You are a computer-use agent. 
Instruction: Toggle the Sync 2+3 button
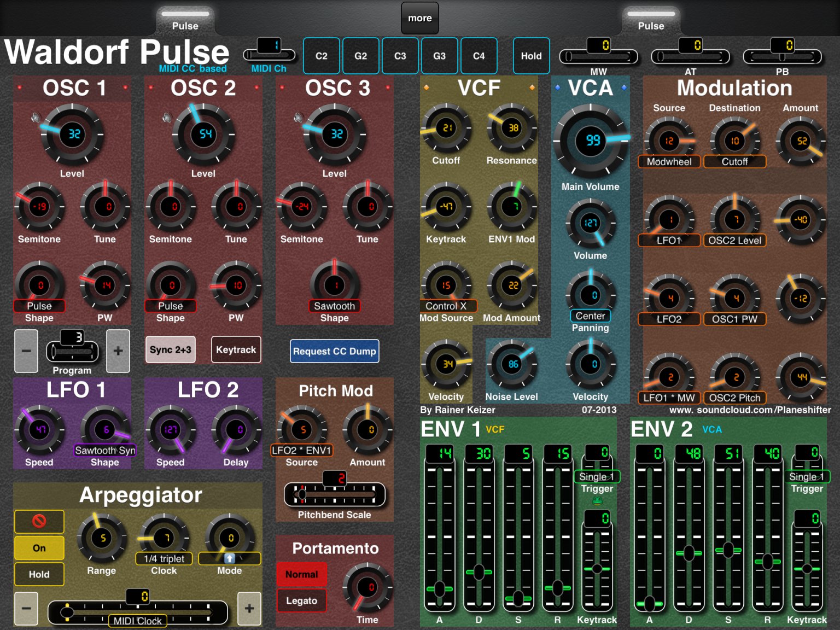171,350
